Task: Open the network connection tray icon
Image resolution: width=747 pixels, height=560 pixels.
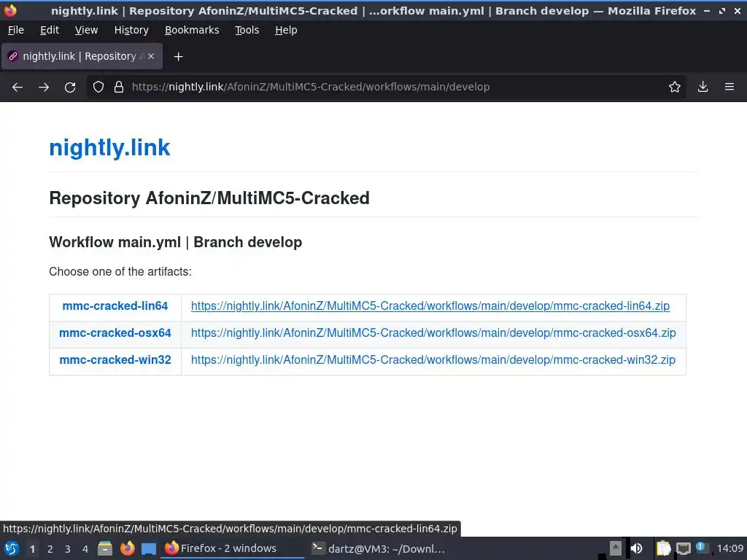Action: click(683, 548)
